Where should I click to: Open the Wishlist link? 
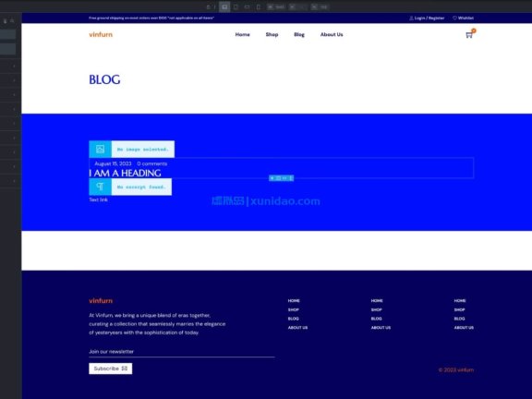(x=463, y=18)
